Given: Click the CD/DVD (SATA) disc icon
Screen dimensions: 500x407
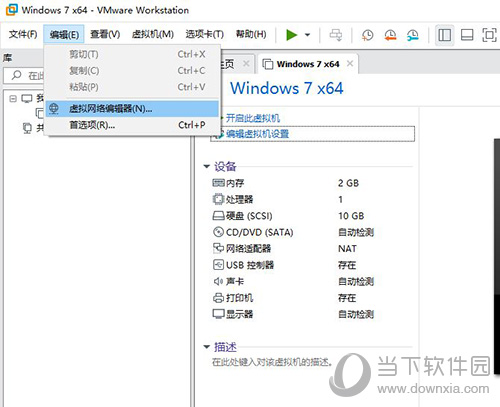Looking at the screenshot, I should coord(218,232).
